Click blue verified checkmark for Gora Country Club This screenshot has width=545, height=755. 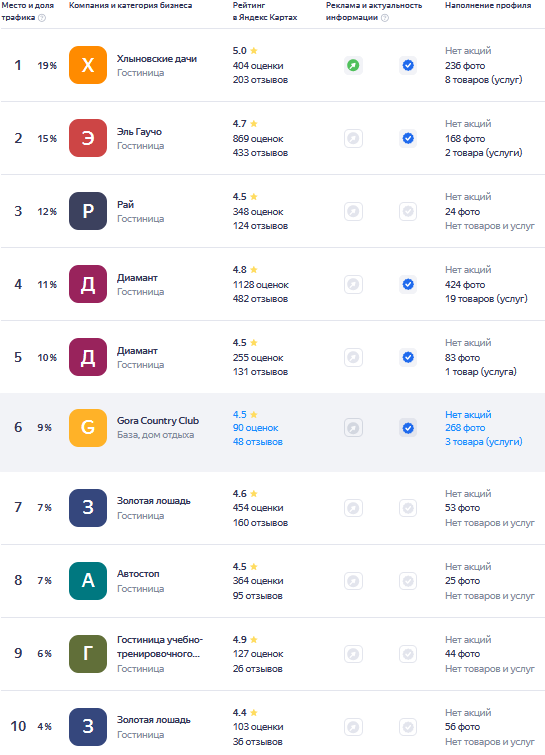[408, 428]
